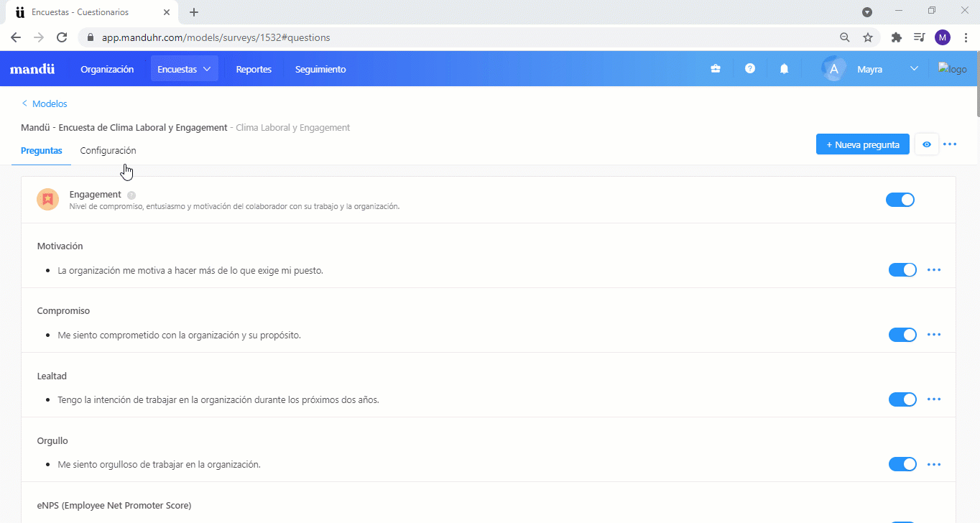Open the Chrome media control icon

[x=919, y=37]
